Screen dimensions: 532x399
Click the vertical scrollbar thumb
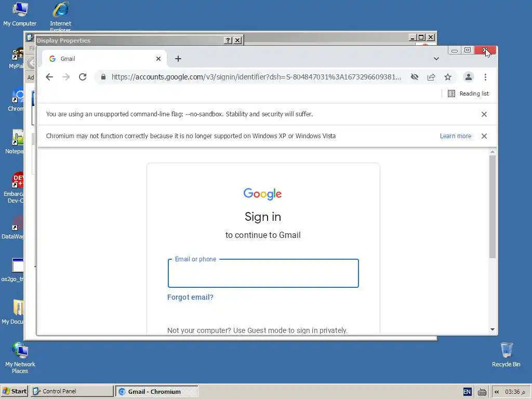click(493, 207)
